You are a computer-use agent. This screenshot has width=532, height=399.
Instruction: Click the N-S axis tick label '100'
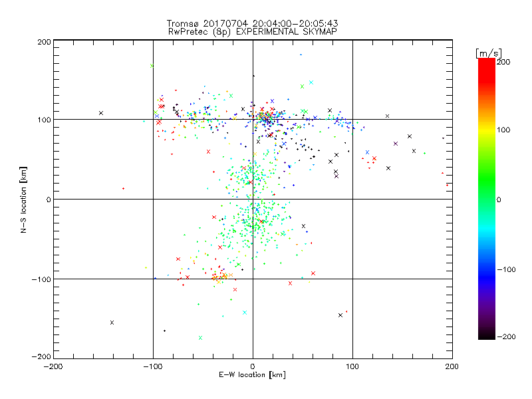point(44,120)
